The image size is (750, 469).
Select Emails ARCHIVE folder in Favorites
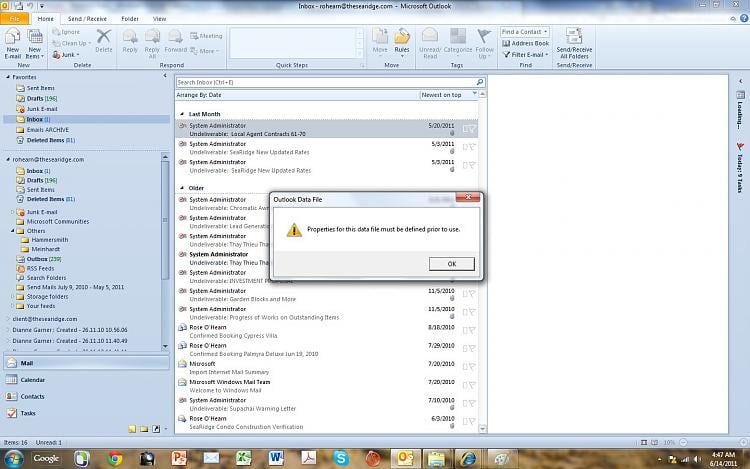point(47,130)
